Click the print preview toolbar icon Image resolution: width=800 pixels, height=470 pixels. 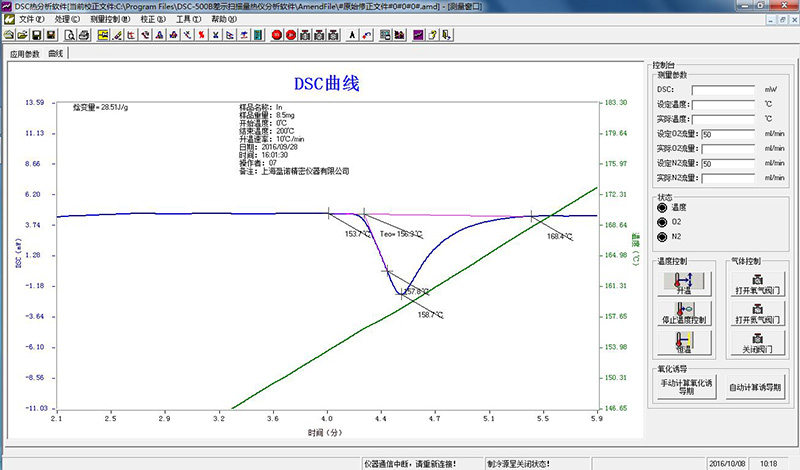(x=65, y=35)
